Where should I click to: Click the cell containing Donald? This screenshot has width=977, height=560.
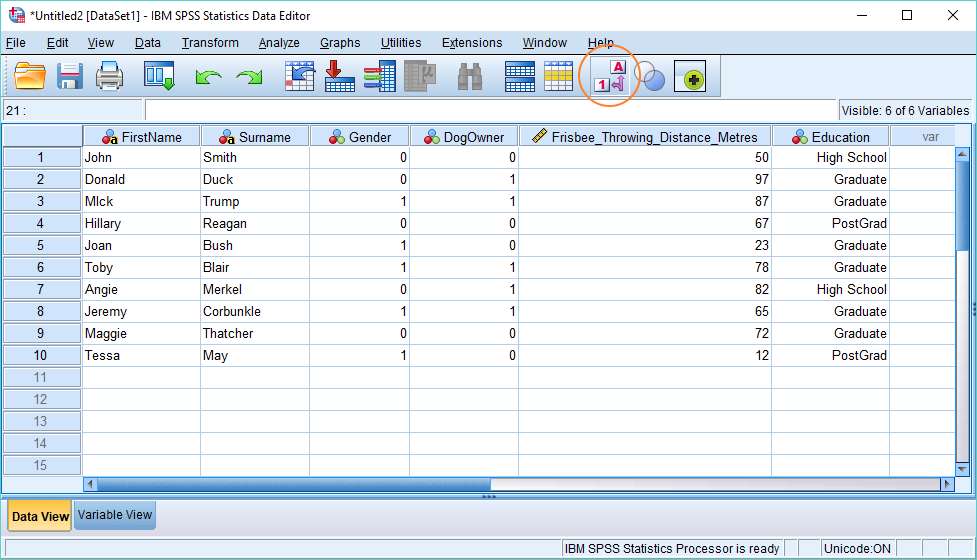coord(141,179)
